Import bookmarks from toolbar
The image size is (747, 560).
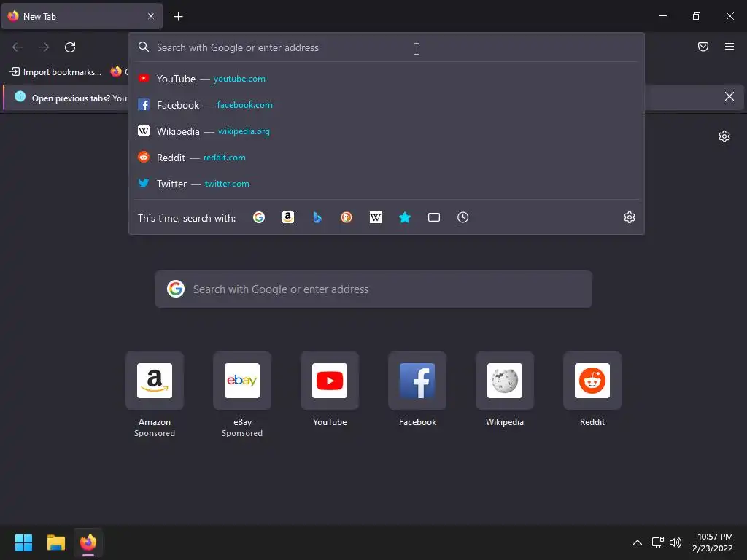(x=55, y=72)
